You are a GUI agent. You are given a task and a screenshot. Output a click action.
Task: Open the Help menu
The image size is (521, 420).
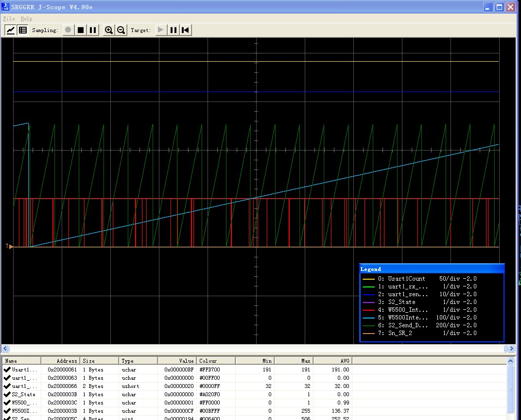pyautogui.click(x=26, y=18)
